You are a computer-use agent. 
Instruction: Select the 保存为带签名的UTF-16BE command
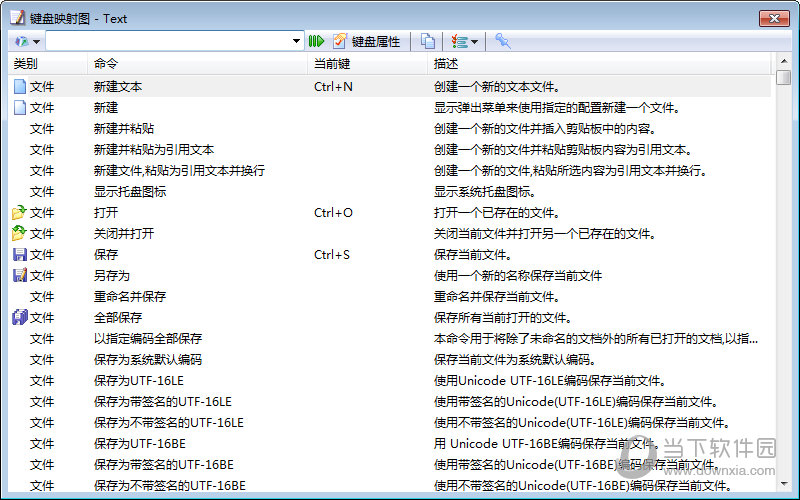coord(164,464)
